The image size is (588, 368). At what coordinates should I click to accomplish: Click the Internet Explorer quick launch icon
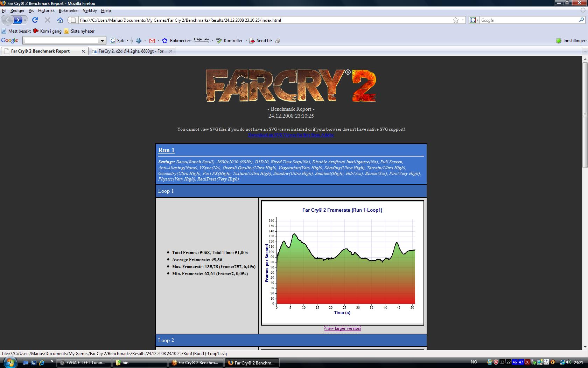pos(42,363)
